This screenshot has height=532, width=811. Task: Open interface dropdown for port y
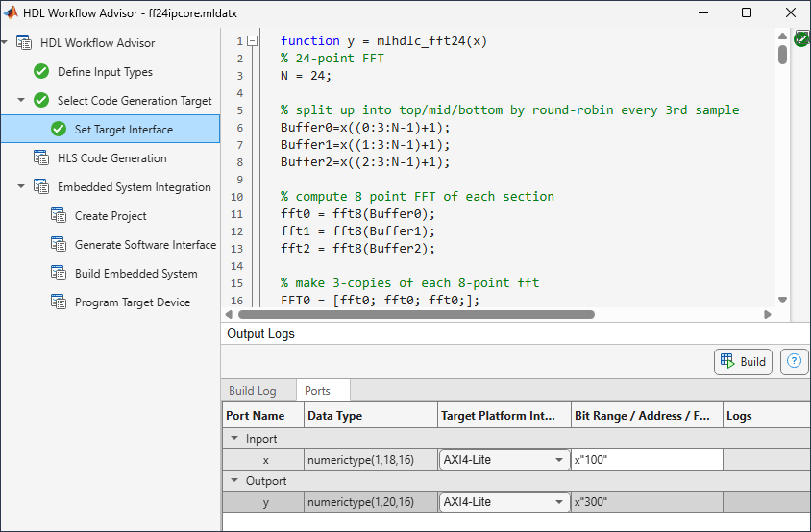(559, 502)
